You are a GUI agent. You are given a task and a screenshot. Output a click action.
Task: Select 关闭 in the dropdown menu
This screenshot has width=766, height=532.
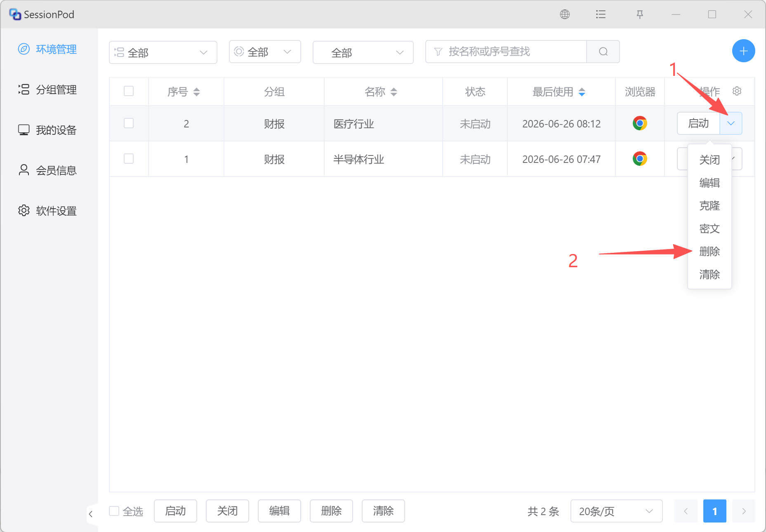coord(709,160)
